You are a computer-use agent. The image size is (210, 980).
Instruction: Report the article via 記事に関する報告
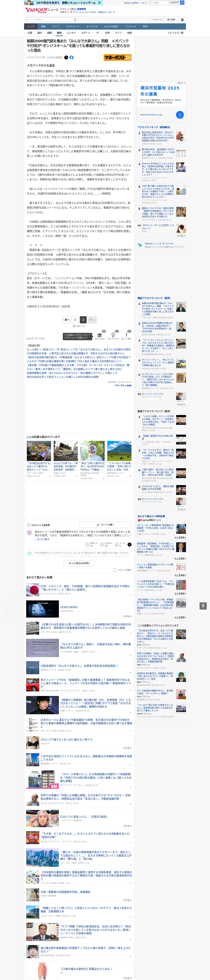pos(36,339)
